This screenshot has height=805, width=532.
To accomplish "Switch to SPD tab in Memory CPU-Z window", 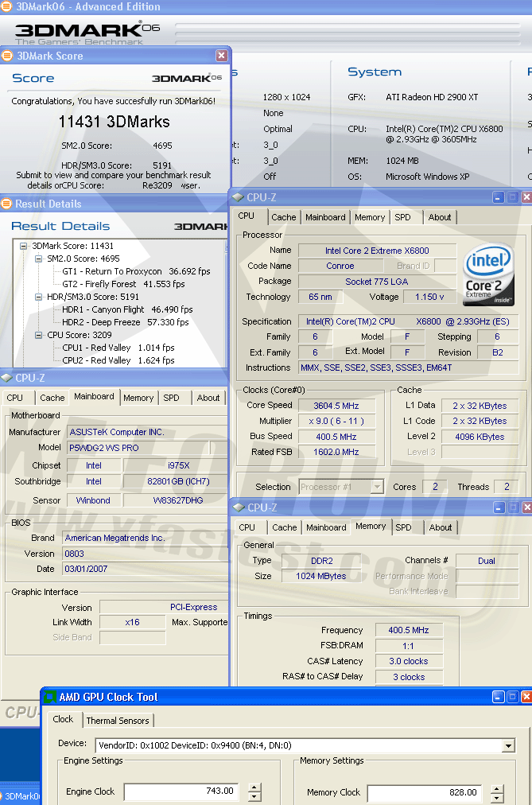I will (403, 527).
